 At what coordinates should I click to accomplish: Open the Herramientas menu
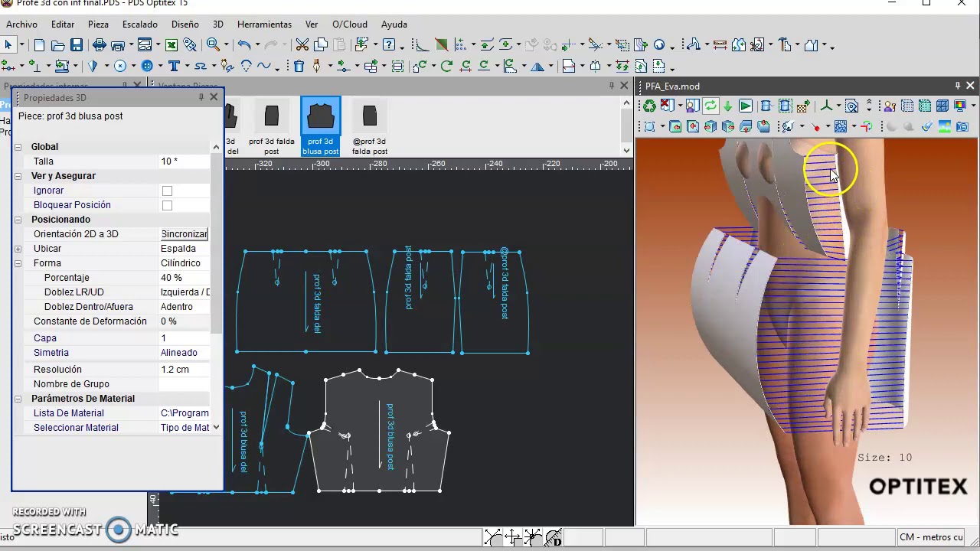tap(264, 24)
